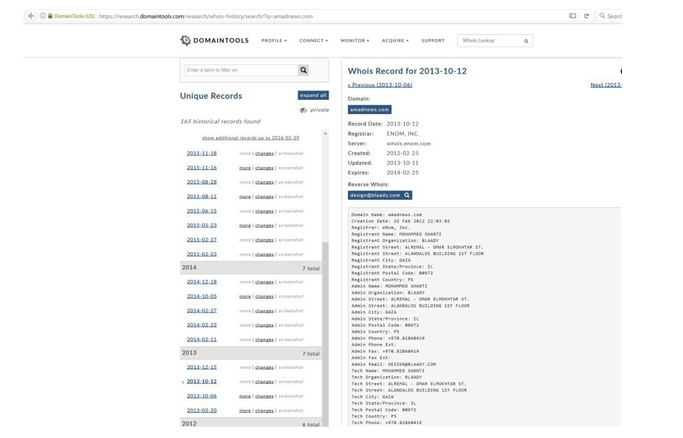Click the records list scrollbar thumb
Screen dimensions: 683x438
(x=325, y=333)
